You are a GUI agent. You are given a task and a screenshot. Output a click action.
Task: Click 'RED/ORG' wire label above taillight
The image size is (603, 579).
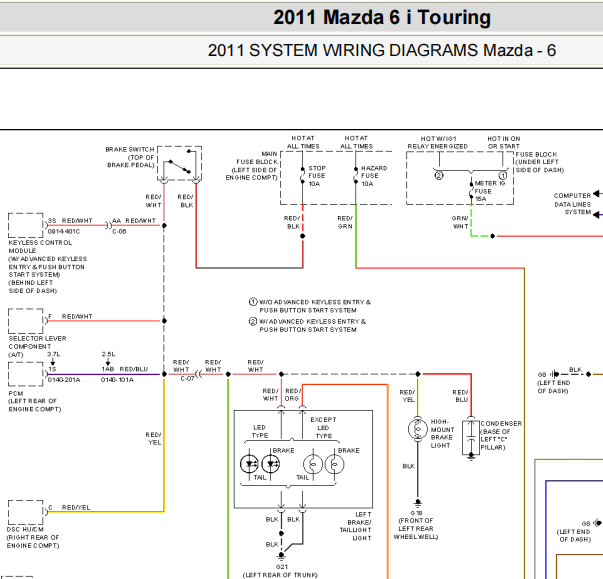click(292, 394)
